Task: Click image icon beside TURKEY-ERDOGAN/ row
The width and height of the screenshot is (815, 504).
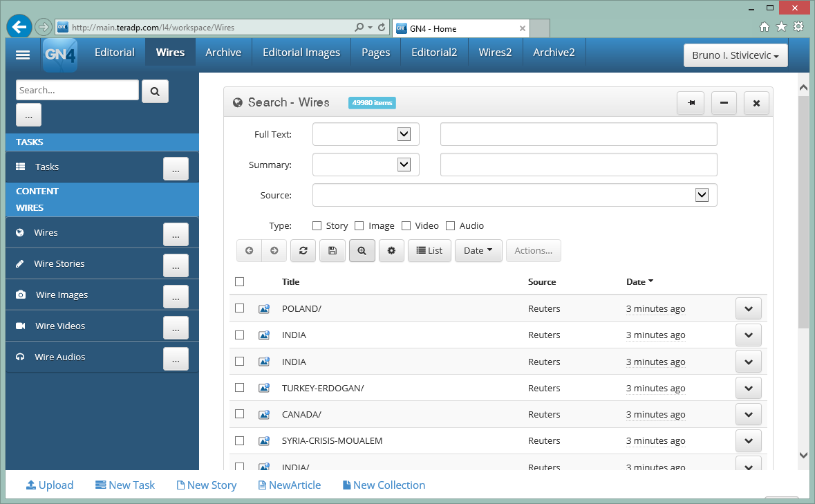Action: 264,388
